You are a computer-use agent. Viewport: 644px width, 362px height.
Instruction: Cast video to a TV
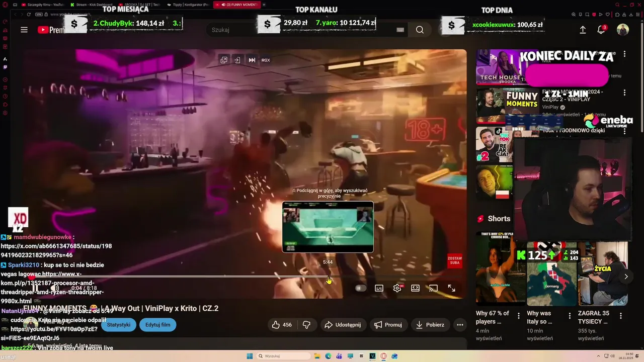click(x=433, y=288)
